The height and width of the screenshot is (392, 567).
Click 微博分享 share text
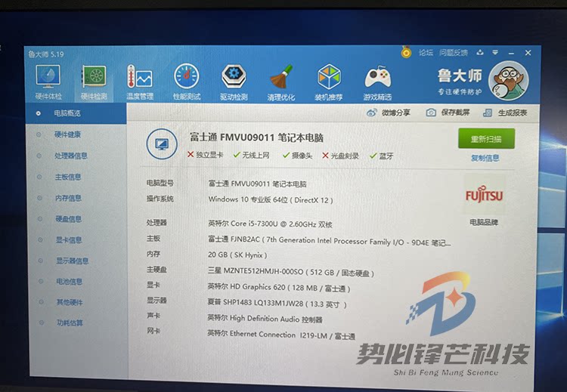point(395,113)
